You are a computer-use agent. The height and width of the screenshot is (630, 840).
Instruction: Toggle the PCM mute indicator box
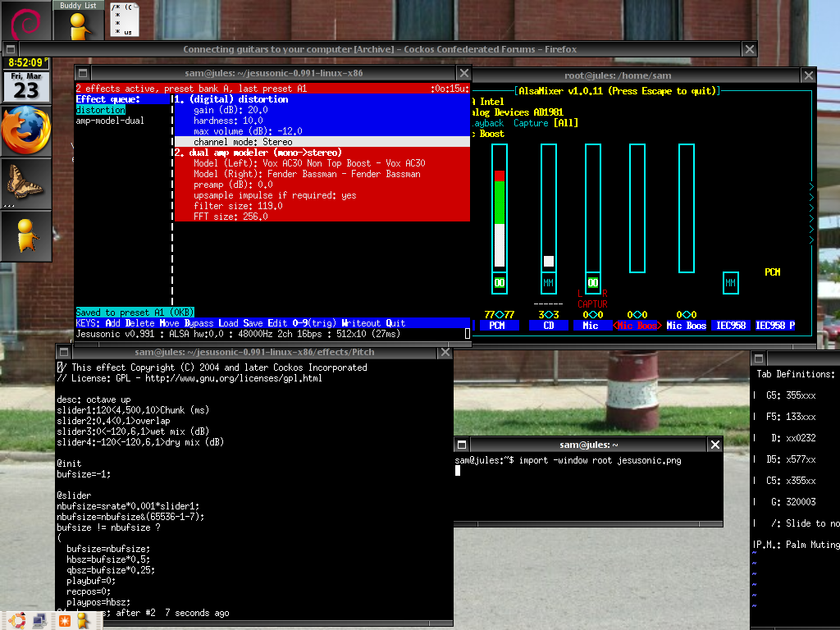(x=500, y=283)
